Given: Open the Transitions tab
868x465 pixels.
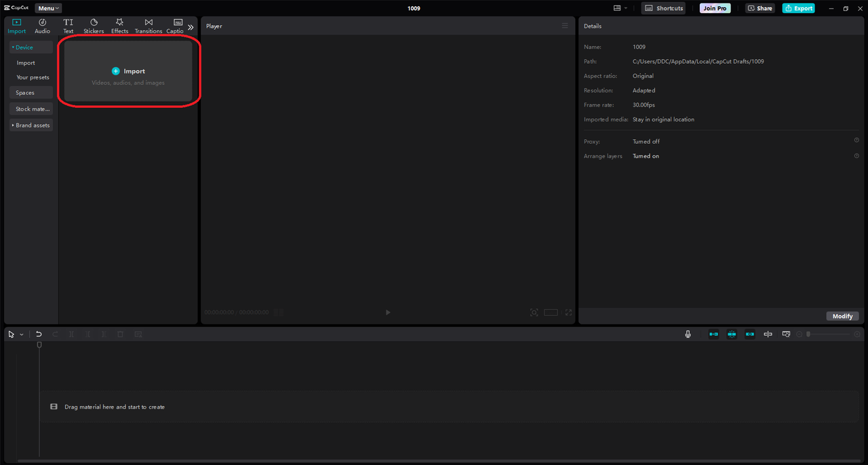Looking at the screenshot, I should click(x=149, y=26).
